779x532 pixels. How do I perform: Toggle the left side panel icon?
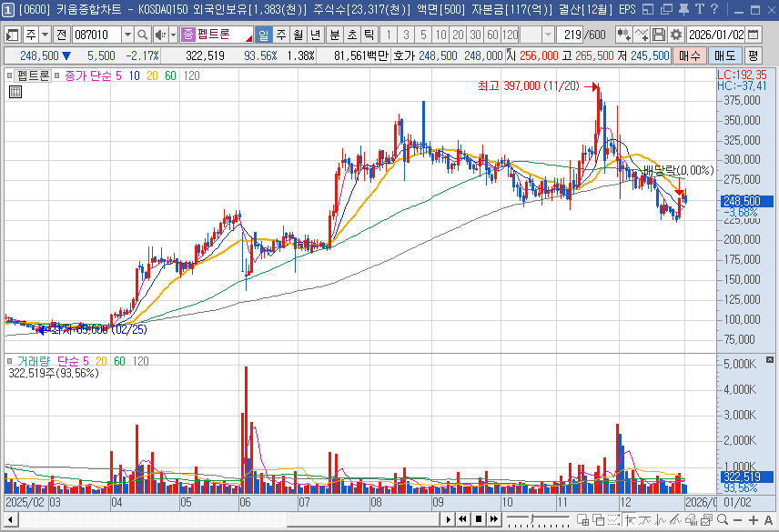pyautogui.click(x=12, y=35)
